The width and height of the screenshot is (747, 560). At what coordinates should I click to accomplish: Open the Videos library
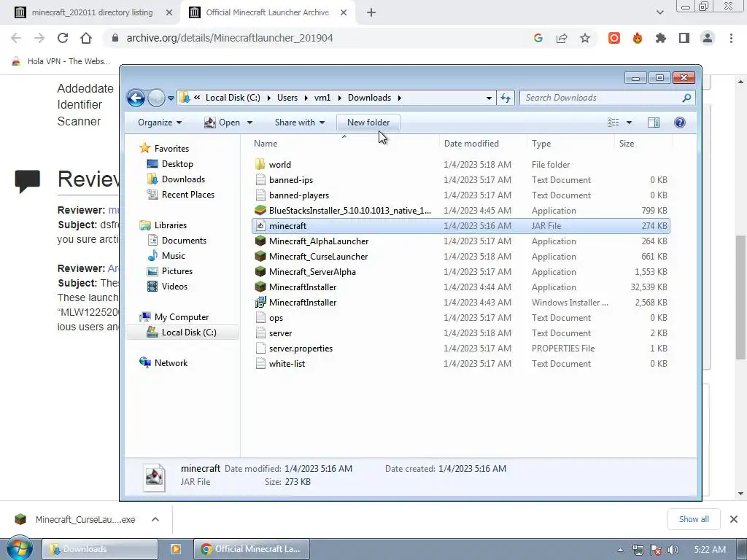(x=174, y=286)
